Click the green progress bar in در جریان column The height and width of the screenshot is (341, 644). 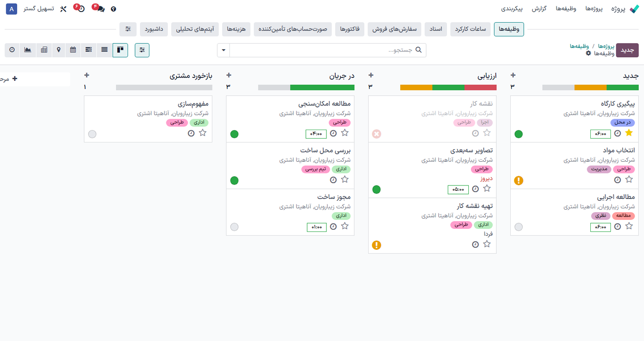point(322,87)
